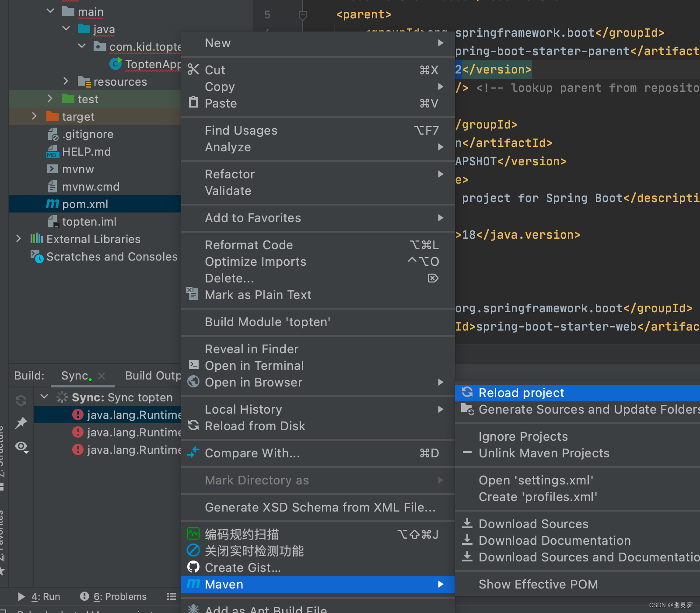Close the Sync tab with its × icon
700x613 pixels.
101,376
